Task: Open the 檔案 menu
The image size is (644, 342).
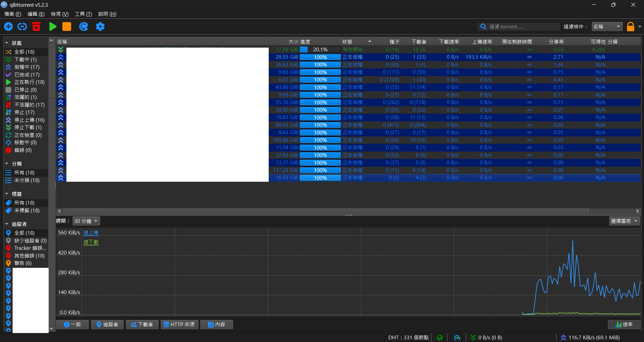Action: (13, 14)
